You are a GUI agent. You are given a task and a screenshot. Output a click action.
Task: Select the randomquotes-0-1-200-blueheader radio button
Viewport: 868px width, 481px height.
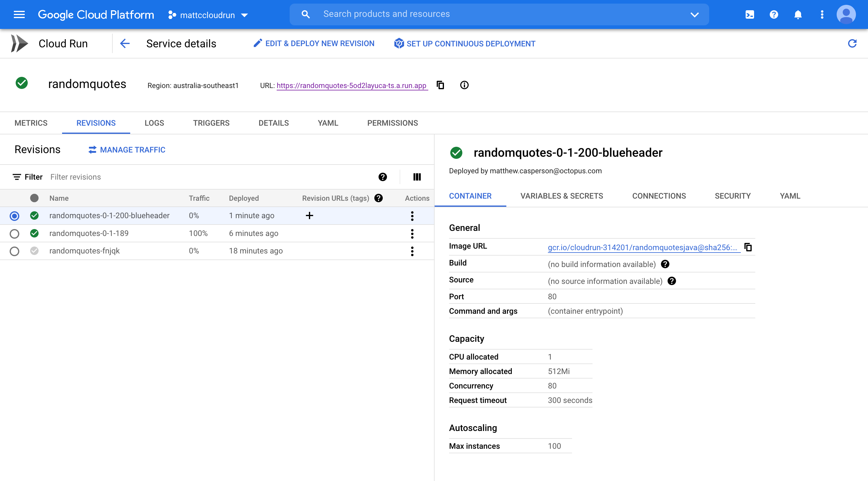click(x=14, y=216)
